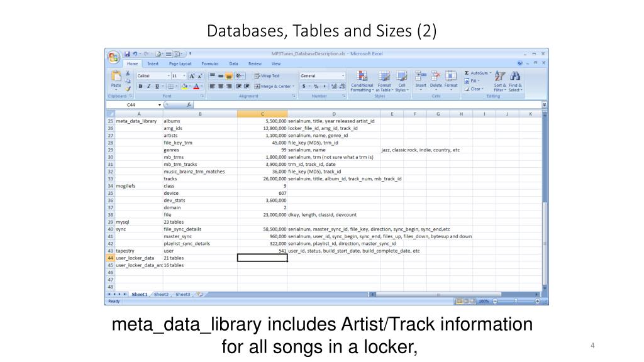
Task: Select column C header
Action: pos(262,114)
